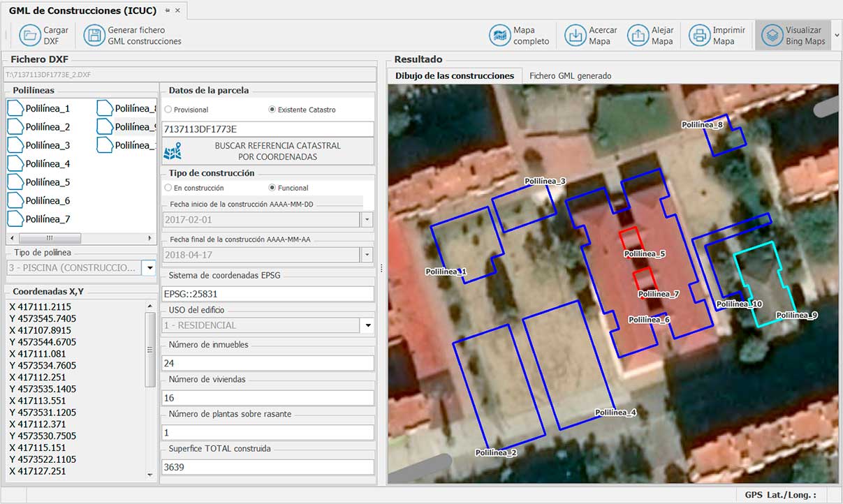Select the Provisional radio button
The height and width of the screenshot is (504, 843).
168,110
